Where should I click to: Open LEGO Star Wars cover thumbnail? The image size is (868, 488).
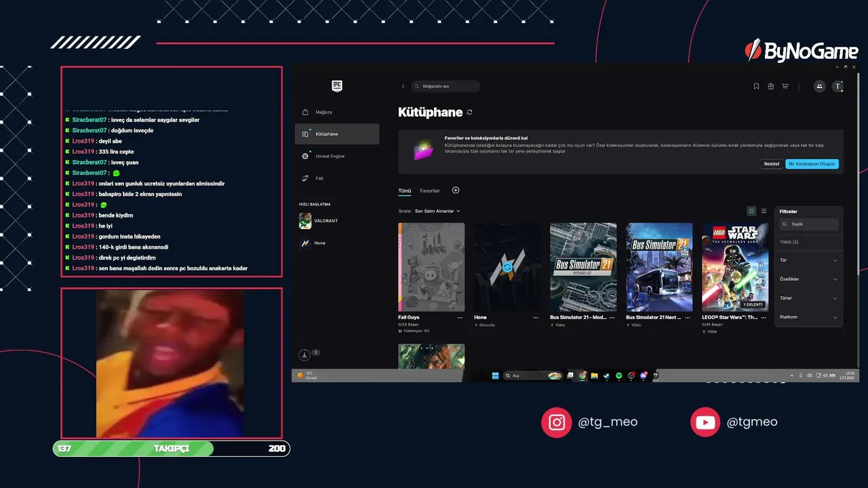(x=735, y=267)
